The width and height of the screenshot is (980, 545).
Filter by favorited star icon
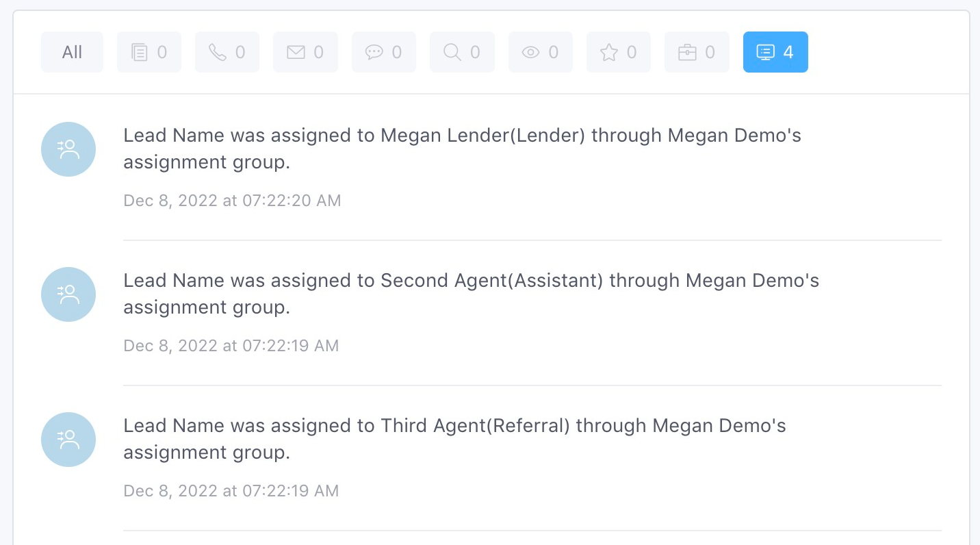[619, 52]
